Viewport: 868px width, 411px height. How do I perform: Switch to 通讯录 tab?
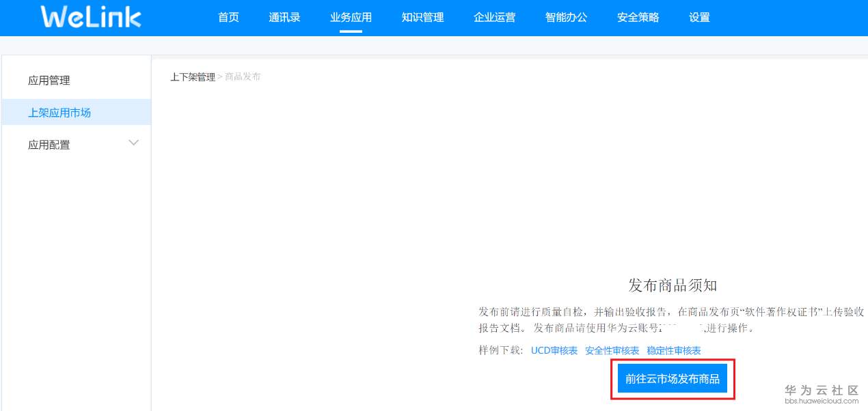(284, 18)
